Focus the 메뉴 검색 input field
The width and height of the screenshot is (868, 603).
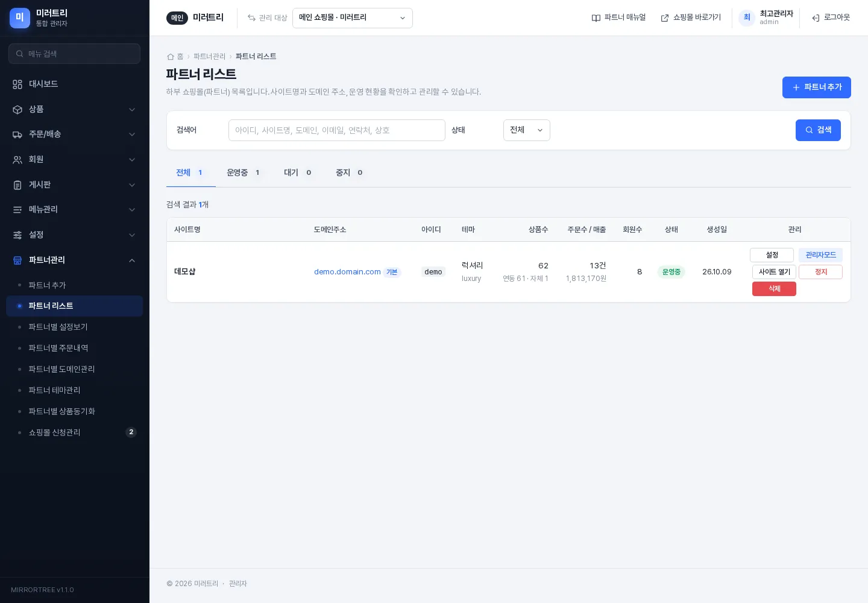pos(74,54)
